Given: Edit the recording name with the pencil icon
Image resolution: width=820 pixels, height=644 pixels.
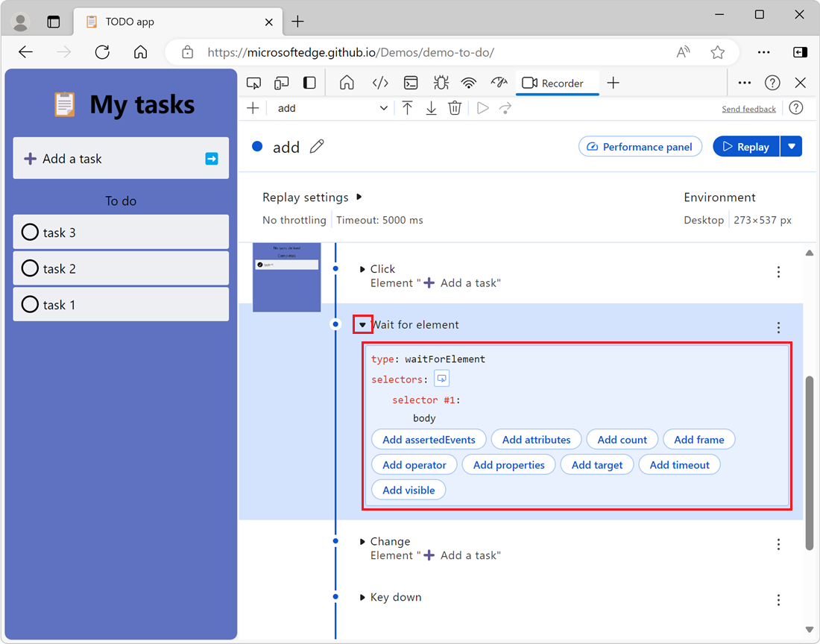Looking at the screenshot, I should 317,147.
